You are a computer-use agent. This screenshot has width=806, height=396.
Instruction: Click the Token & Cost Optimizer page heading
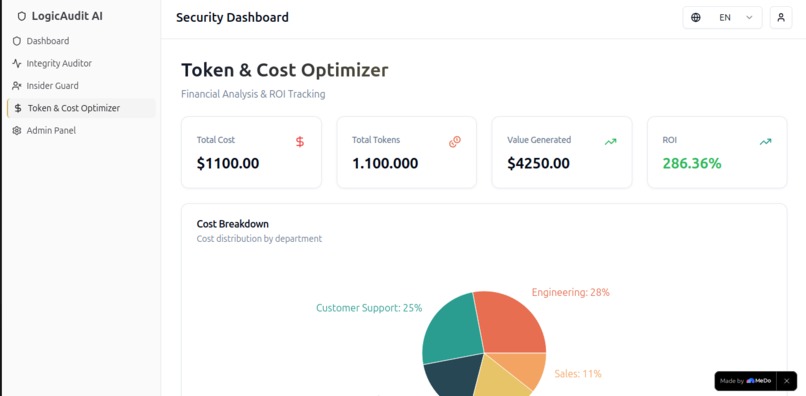coord(285,70)
